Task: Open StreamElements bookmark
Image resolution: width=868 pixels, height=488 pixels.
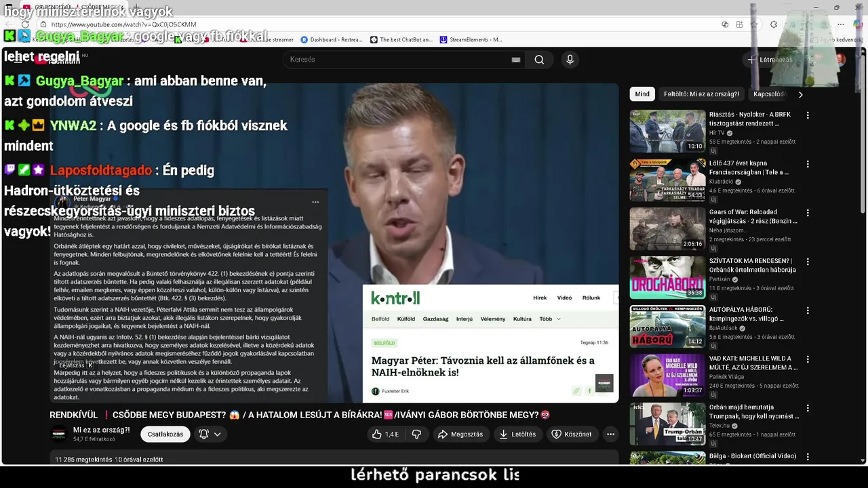Action: tap(471, 40)
